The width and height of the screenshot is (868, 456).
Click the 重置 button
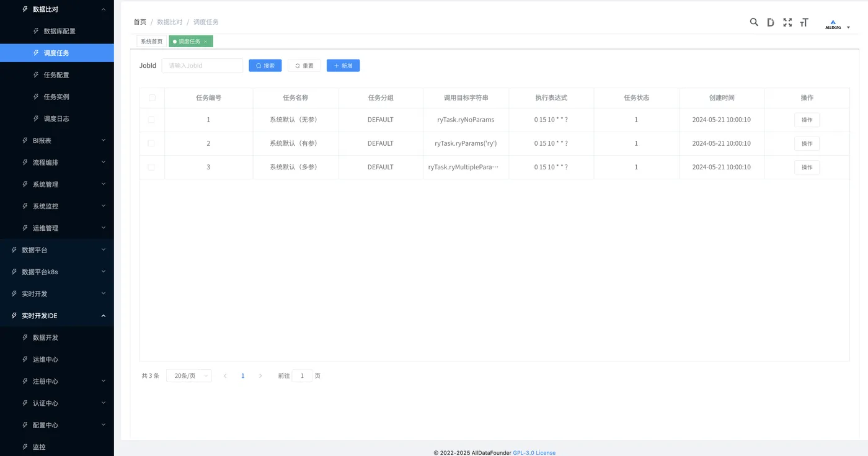pyautogui.click(x=304, y=66)
